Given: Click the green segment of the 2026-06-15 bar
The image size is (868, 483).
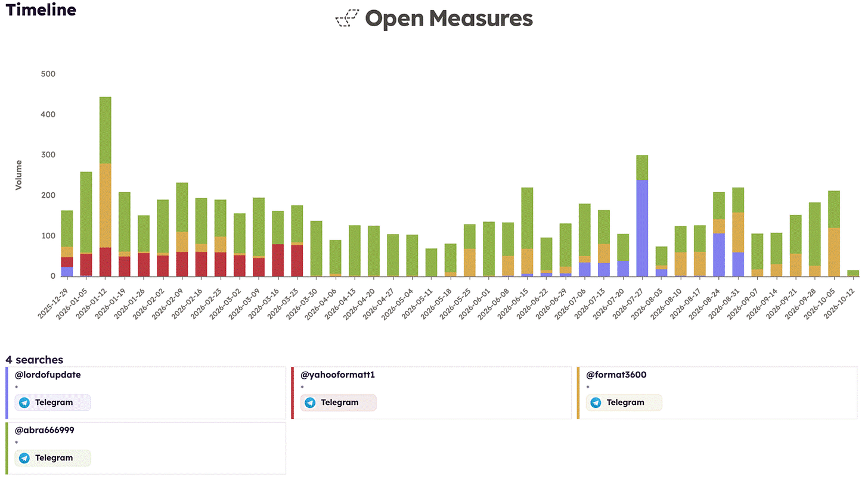Looking at the screenshot, I should 527,219.
